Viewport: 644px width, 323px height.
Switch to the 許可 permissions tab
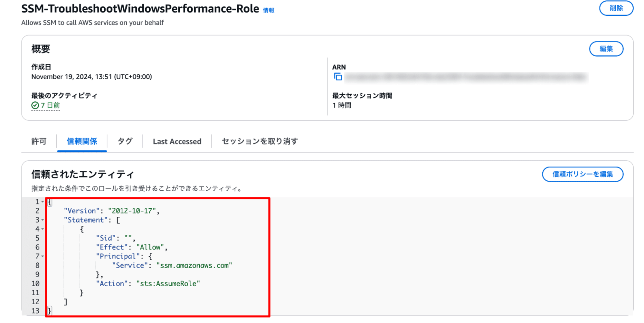pos(39,141)
